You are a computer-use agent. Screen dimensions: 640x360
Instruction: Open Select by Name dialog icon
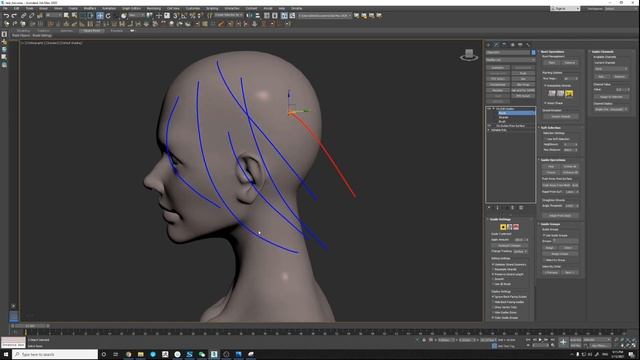coord(74,16)
